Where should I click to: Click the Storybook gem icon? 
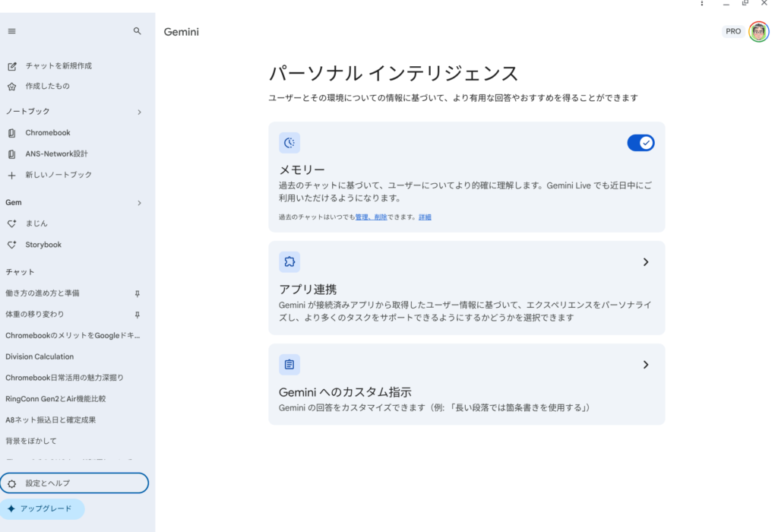pos(11,245)
